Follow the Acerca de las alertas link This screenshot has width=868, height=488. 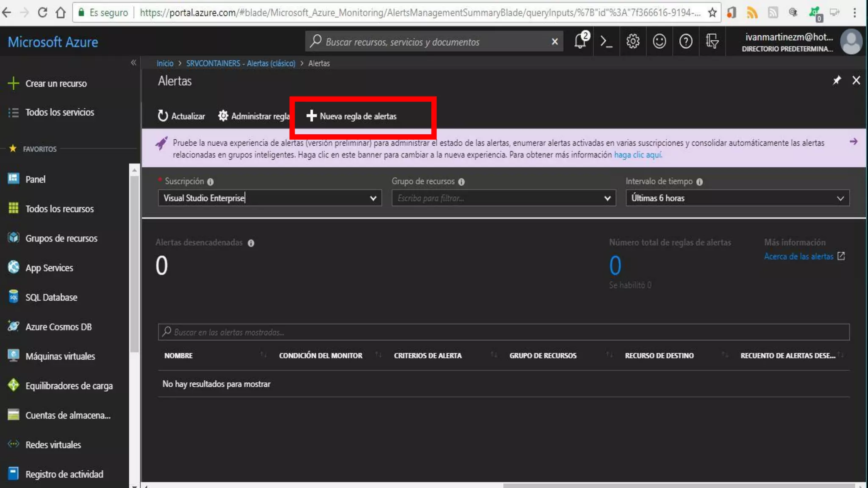[798, 256]
